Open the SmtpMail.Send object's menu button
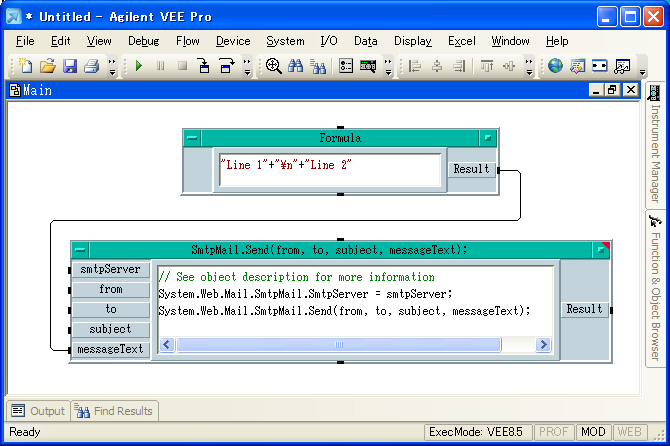The width and height of the screenshot is (670, 446). click(x=80, y=250)
